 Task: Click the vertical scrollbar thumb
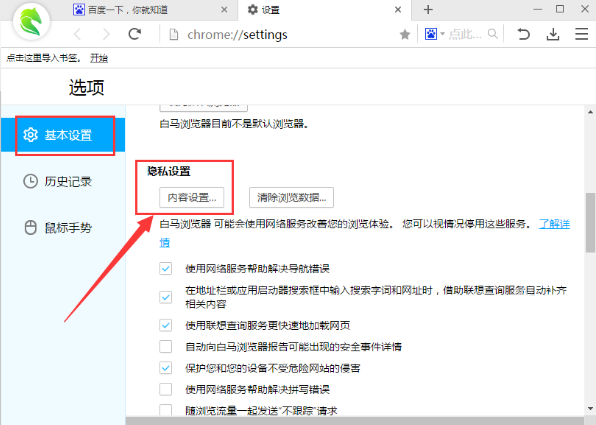tap(590, 222)
